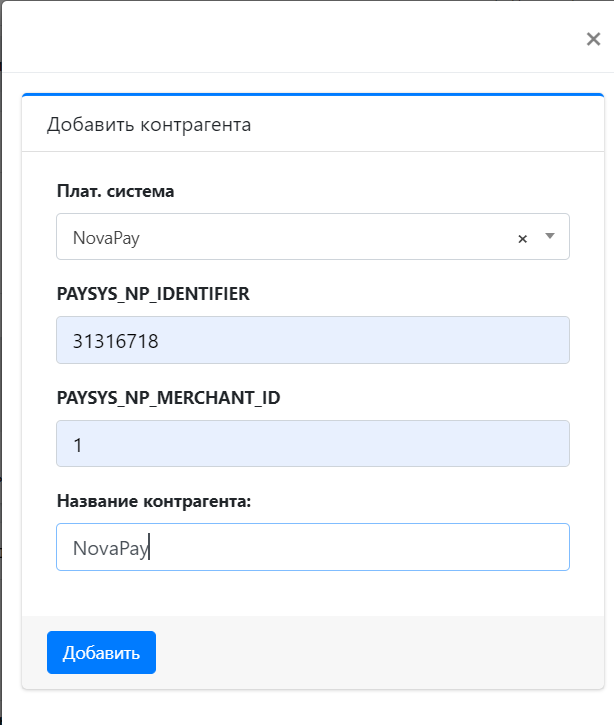Select the NovaPay text inside the combo box
Image resolution: width=614 pixels, height=725 pixels.
(106, 238)
